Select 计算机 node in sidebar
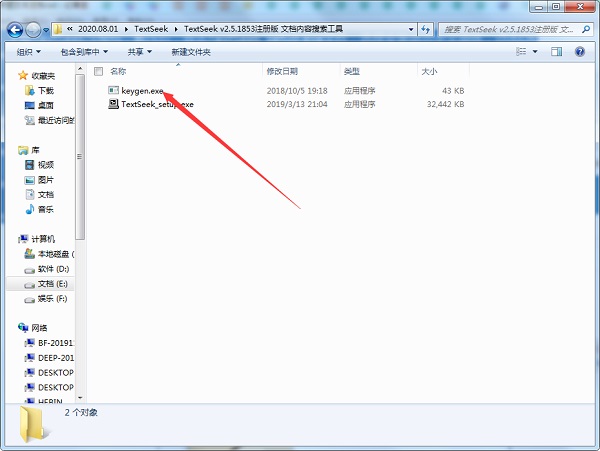This screenshot has height=451, width=600. point(37,239)
